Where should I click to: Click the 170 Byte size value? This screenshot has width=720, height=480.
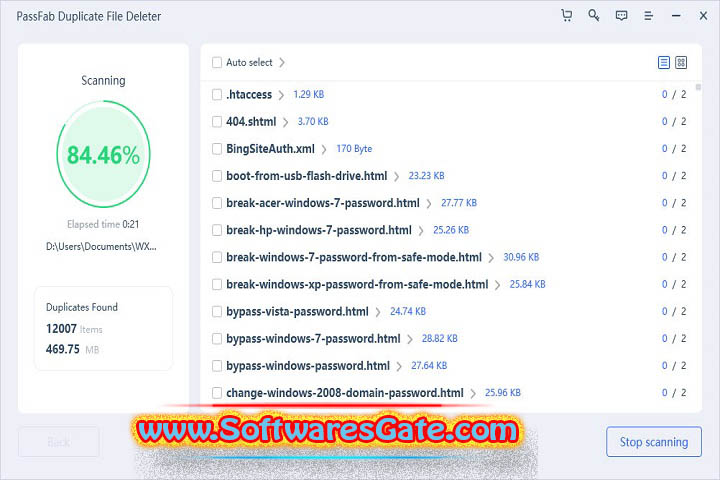(x=354, y=148)
